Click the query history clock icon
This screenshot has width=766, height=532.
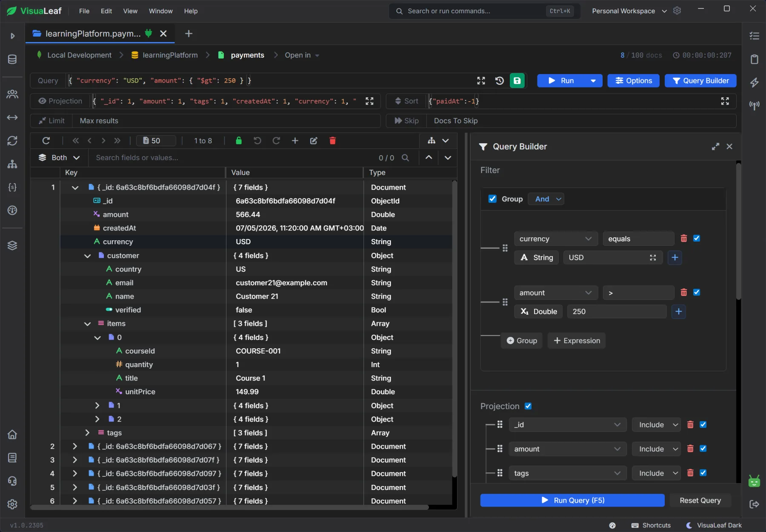(500, 80)
